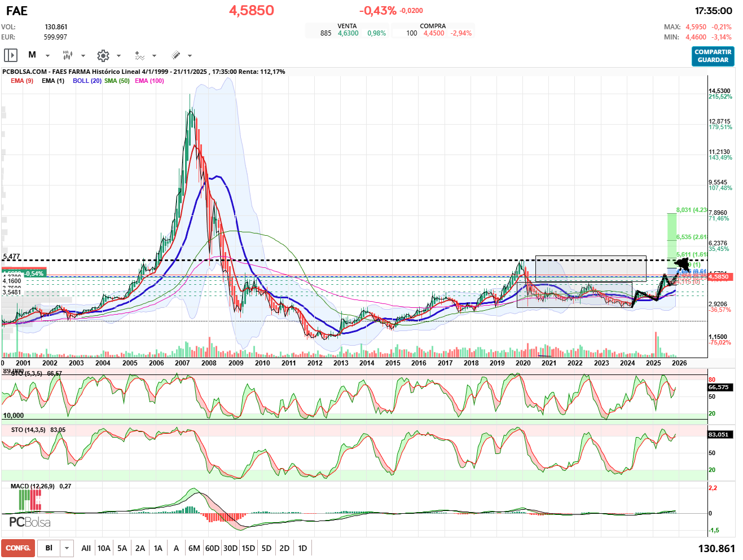This screenshot has width=743, height=560.
Task: Click the M monthly timeframe icon
Action: [x=32, y=55]
